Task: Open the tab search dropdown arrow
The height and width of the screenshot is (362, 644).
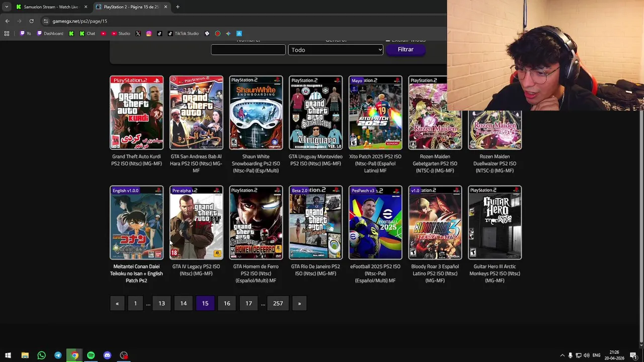Action: (x=7, y=7)
